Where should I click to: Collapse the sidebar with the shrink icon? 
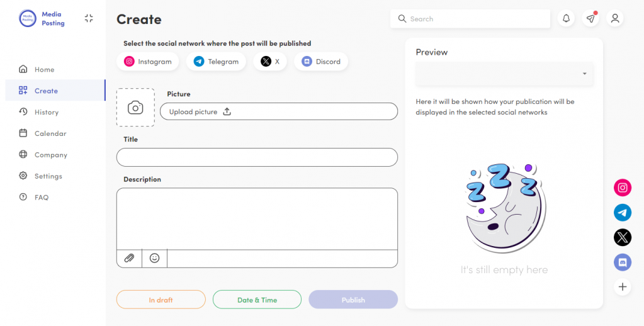pyautogui.click(x=89, y=19)
